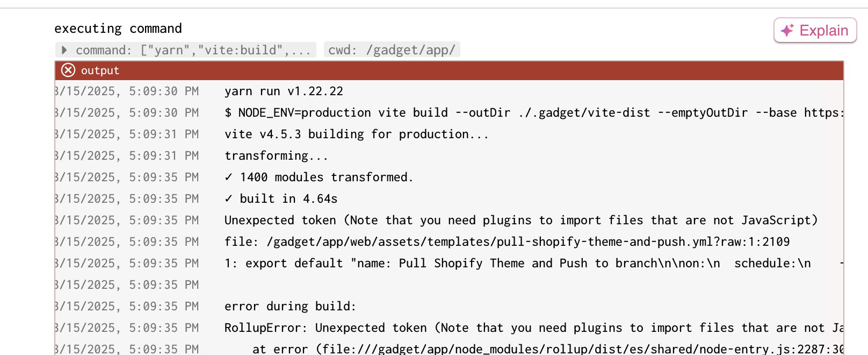
Task: Click the first "Unexpected token" message line
Action: pos(521,221)
